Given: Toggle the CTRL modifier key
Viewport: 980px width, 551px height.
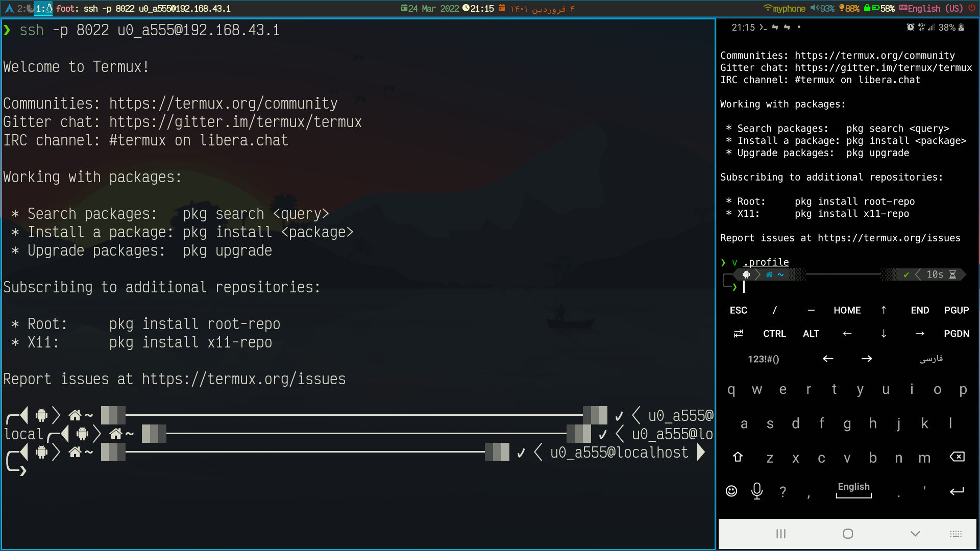Looking at the screenshot, I should [x=774, y=334].
